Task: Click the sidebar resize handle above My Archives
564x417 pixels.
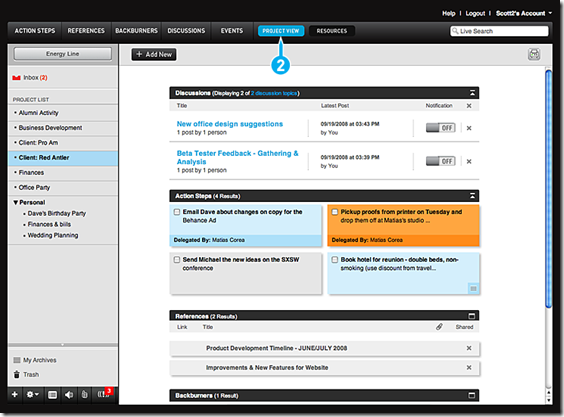Action: [63, 345]
